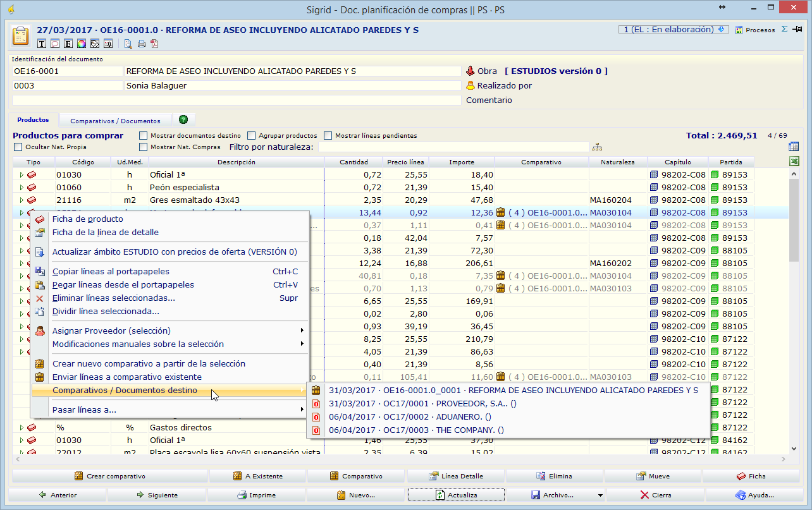Screen dimensions: 812x510
Task: Open the status dropdown '1 (EL : En elaboración)'
Action: pos(674,30)
